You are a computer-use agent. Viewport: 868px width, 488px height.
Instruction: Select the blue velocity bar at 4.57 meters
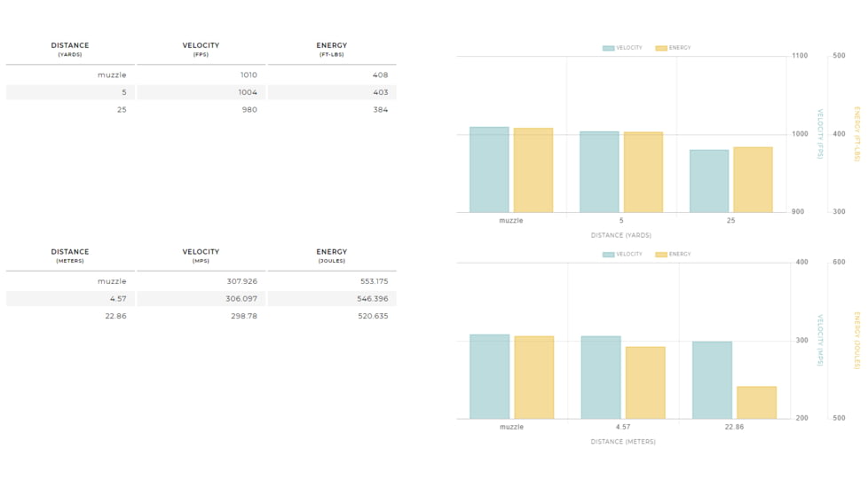pyautogui.click(x=601, y=377)
